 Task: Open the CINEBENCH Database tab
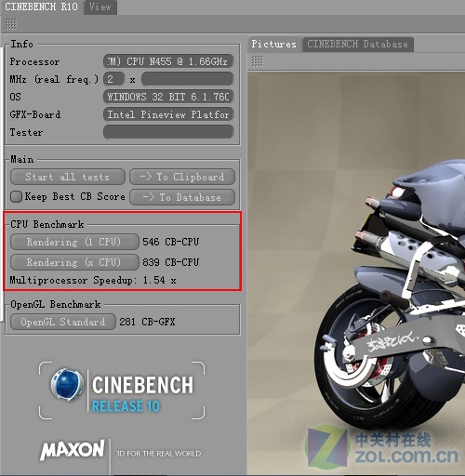tap(357, 44)
